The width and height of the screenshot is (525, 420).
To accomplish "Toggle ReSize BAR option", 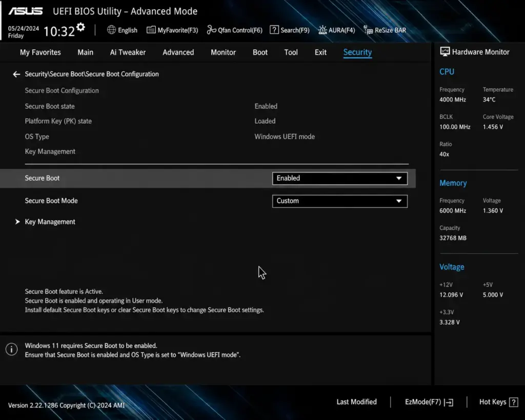I will [x=385, y=30].
